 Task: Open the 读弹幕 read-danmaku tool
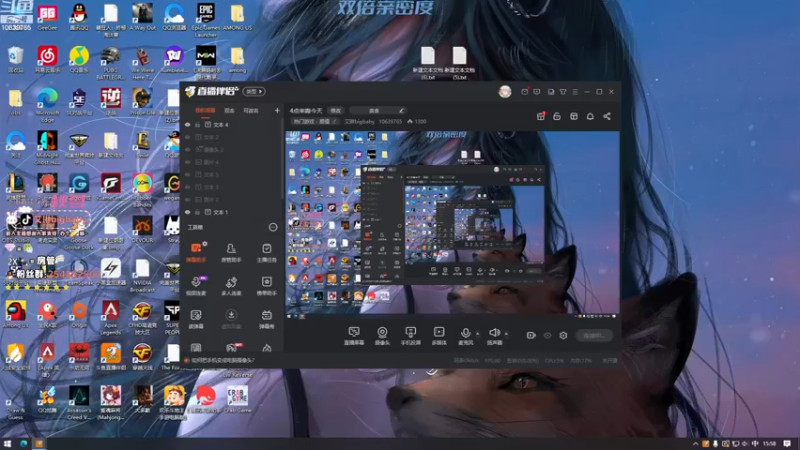click(196, 319)
